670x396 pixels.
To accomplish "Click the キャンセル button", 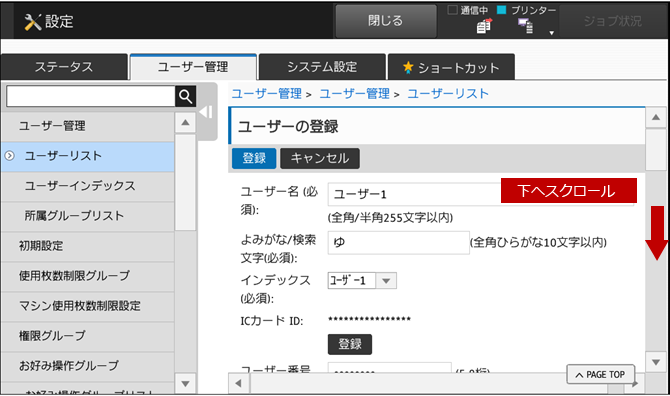I will pyautogui.click(x=320, y=158).
